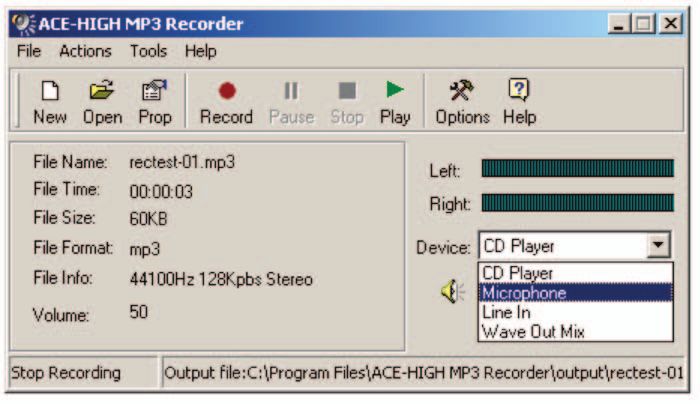Image resolution: width=700 pixels, height=404 pixels.
Task: Click the file name rectest-01.mp3
Action: point(182,162)
